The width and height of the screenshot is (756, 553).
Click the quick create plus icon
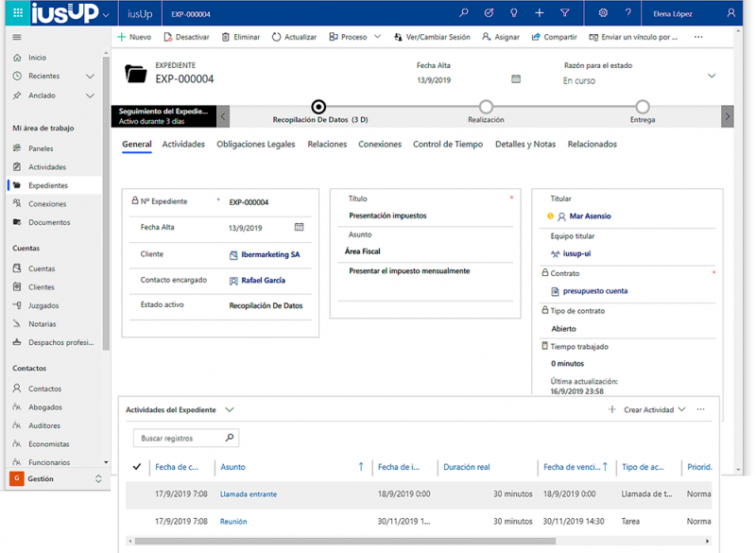(540, 13)
